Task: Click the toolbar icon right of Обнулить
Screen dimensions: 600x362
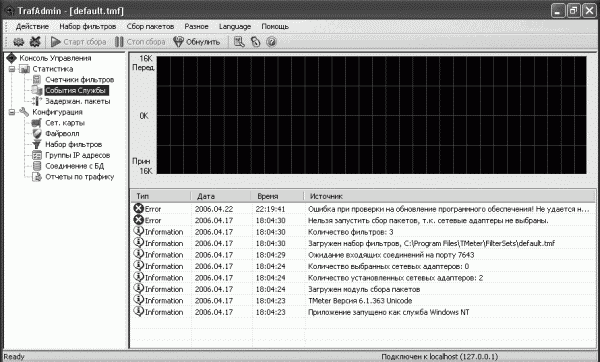Action: [x=239, y=42]
